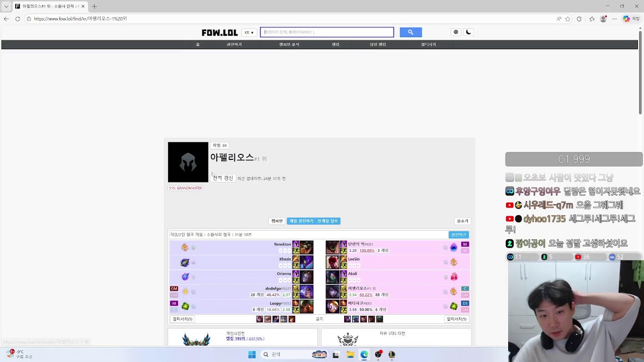Open new browser tab
The image size is (644, 362).
(x=94, y=6)
